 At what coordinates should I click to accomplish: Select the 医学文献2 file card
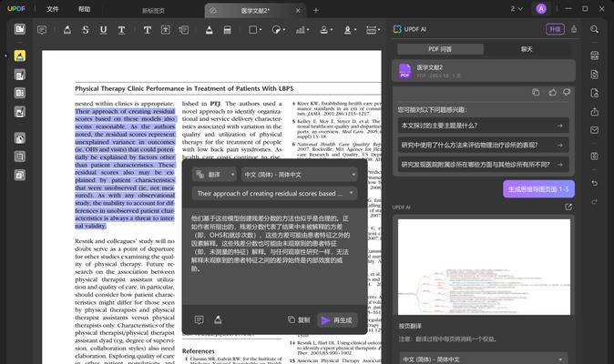[x=484, y=71]
